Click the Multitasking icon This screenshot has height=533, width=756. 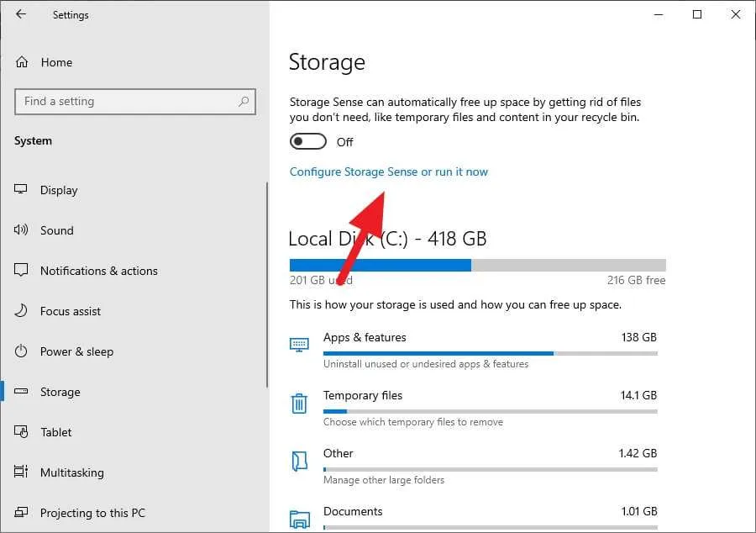pos(21,472)
